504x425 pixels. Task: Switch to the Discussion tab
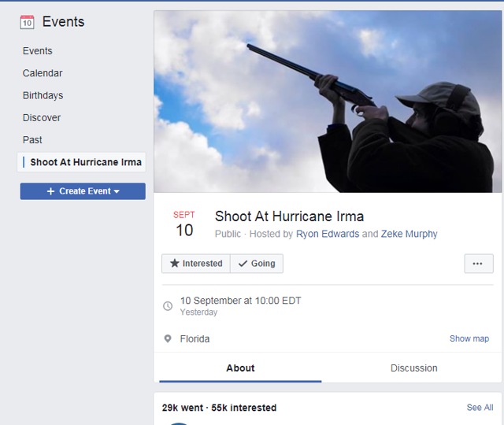[413, 368]
